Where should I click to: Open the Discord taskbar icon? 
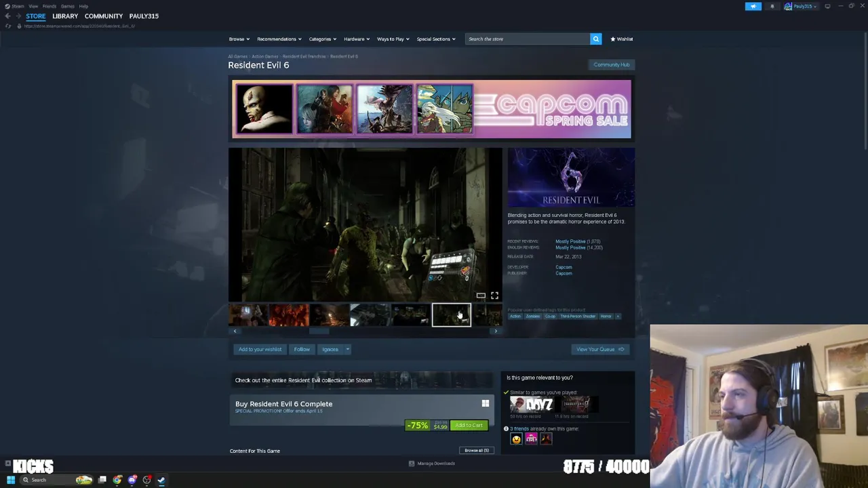point(132,480)
